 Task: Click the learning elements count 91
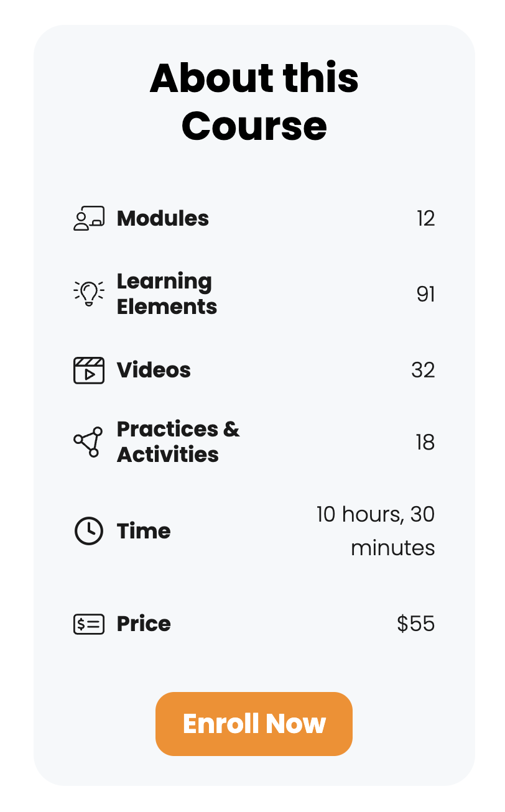point(425,294)
